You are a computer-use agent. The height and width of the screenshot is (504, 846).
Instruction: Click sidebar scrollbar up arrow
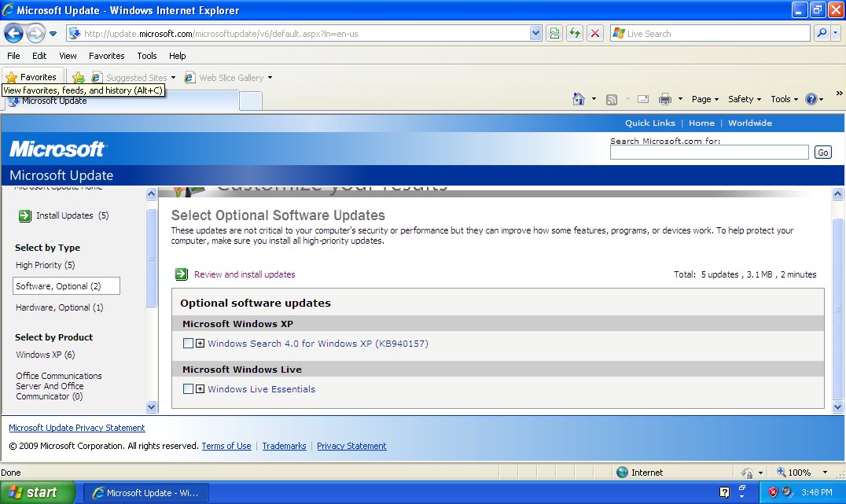[151, 193]
